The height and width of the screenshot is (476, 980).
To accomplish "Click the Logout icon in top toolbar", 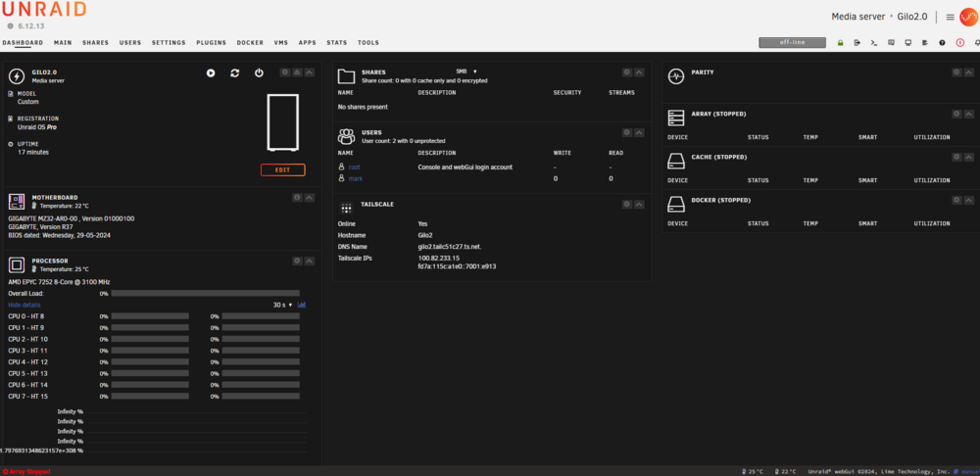I will [857, 42].
